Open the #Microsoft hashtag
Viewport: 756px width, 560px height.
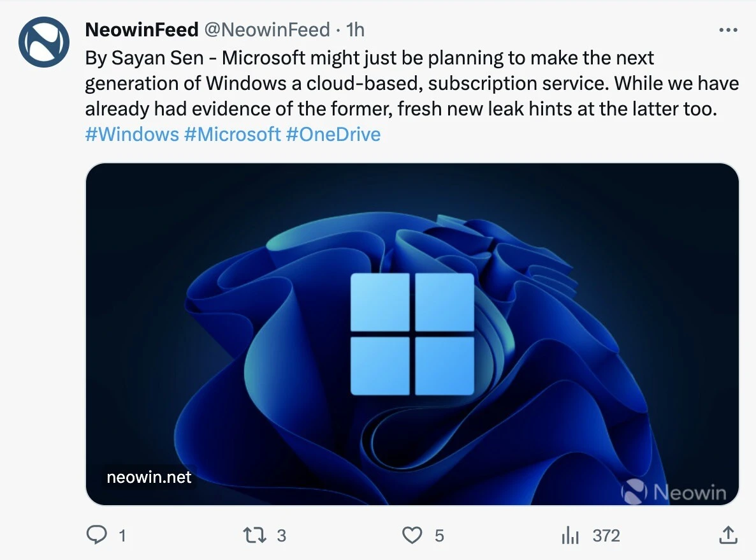[x=233, y=134]
